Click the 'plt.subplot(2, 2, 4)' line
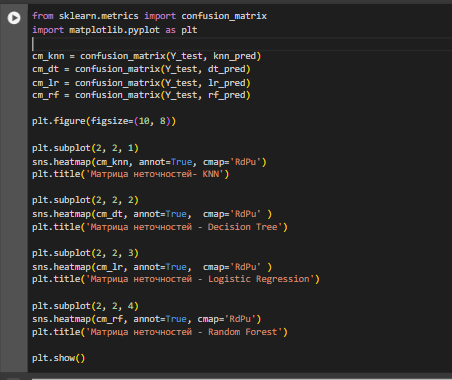Screen dimensions: 452x380 tap(85, 306)
